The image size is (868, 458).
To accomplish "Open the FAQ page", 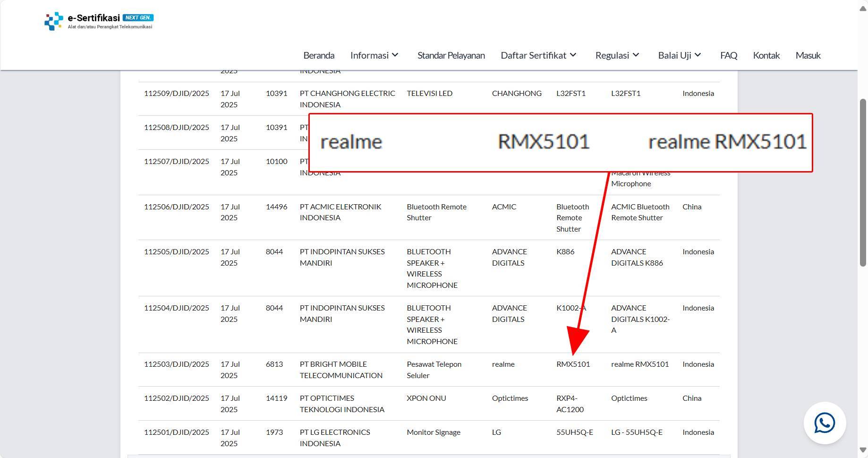I will point(729,55).
